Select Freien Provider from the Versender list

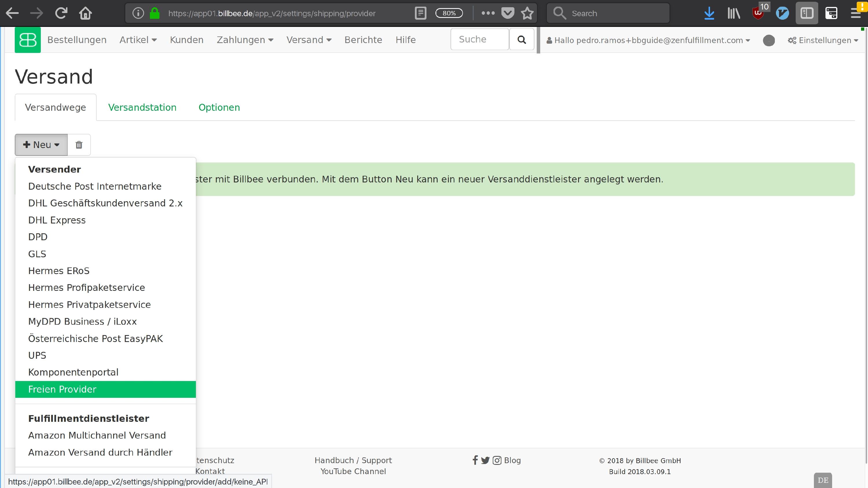click(62, 389)
